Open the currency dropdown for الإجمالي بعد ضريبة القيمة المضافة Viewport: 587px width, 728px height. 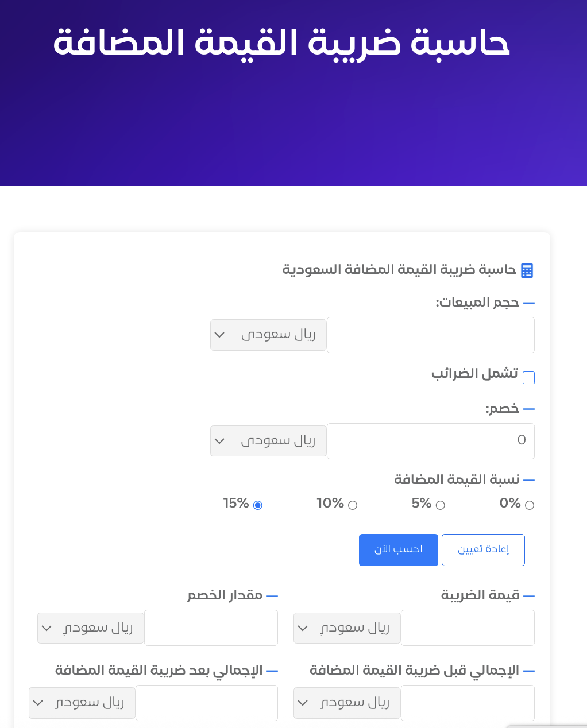click(82, 703)
